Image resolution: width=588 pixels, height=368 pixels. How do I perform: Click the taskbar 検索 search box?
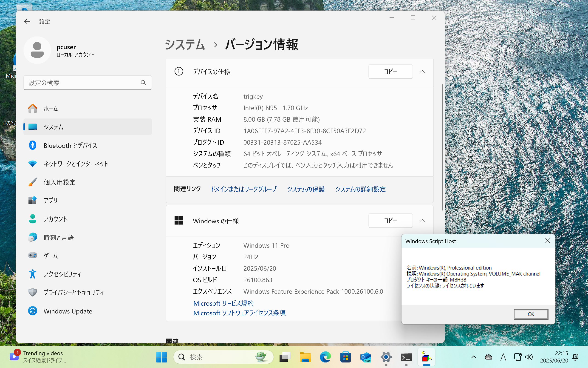[x=223, y=357]
